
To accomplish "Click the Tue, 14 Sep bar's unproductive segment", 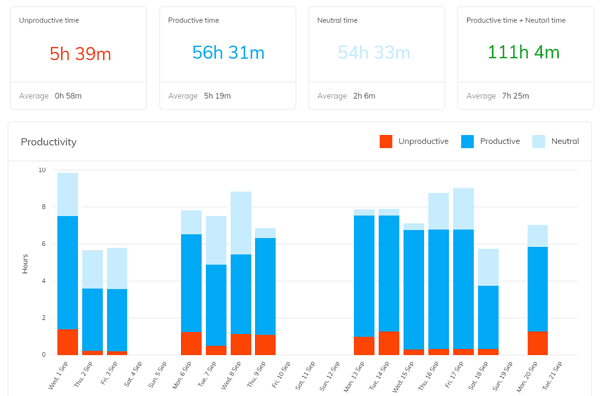I will pos(389,343).
